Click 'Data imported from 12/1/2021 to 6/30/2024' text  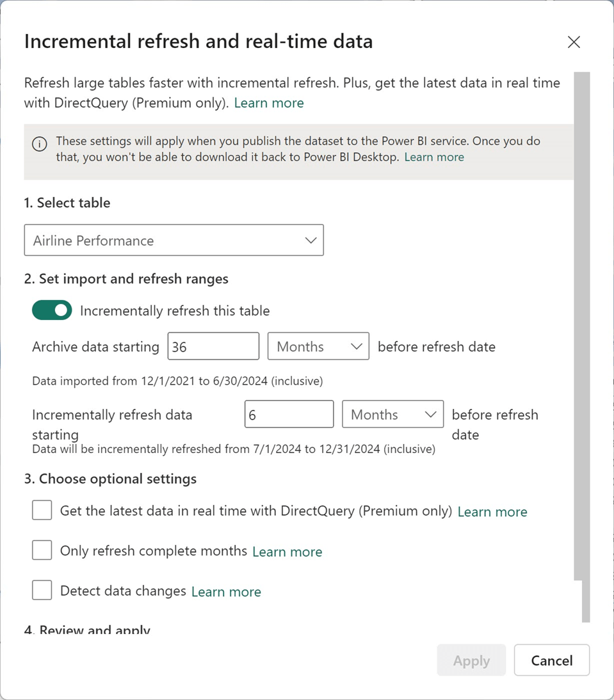pos(177,381)
